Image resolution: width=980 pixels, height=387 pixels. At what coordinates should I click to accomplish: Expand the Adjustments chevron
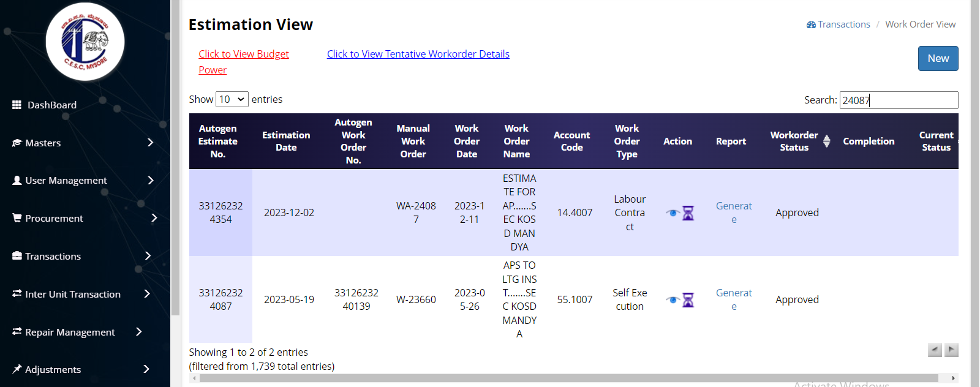pyautogui.click(x=146, y=369)
